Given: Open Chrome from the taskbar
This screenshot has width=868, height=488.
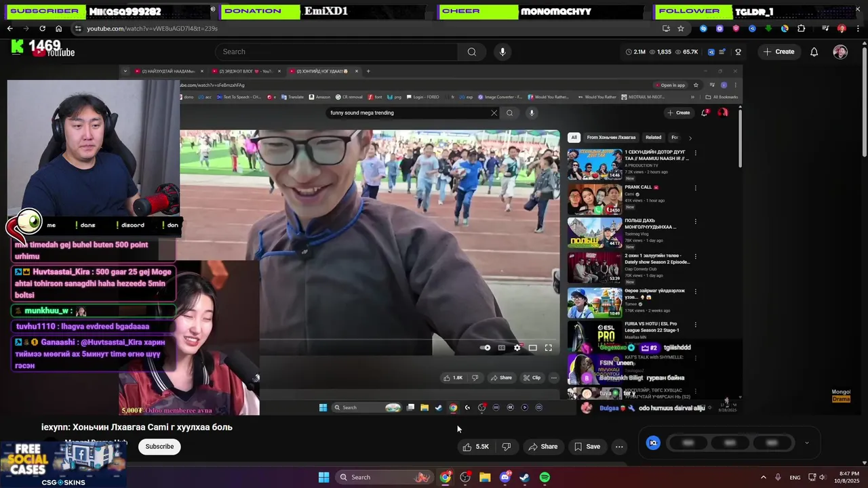Looking at the screenshot, I should point(445,477).
